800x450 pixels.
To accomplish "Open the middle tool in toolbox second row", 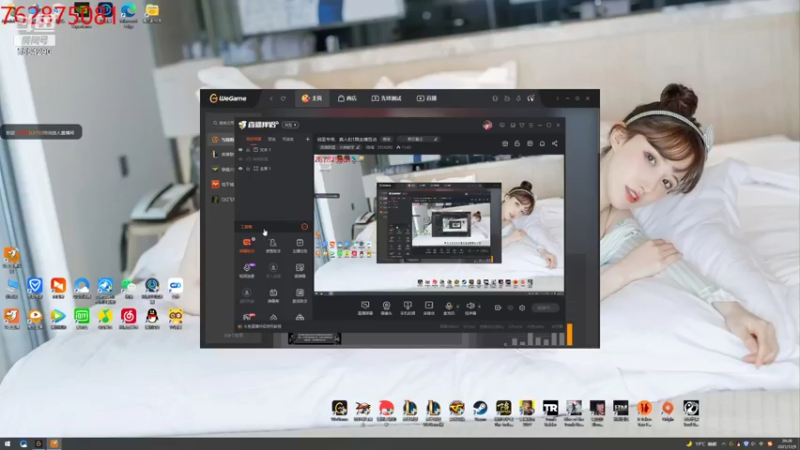I will tap(273, 270).
